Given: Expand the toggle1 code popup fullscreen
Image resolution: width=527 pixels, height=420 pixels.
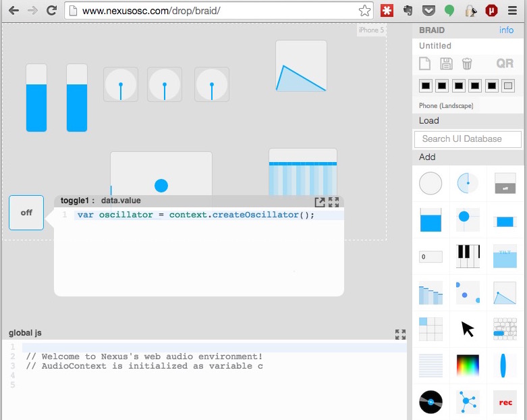Looking at the screenshot, I should pyautogui.click(x=333, y=202).
